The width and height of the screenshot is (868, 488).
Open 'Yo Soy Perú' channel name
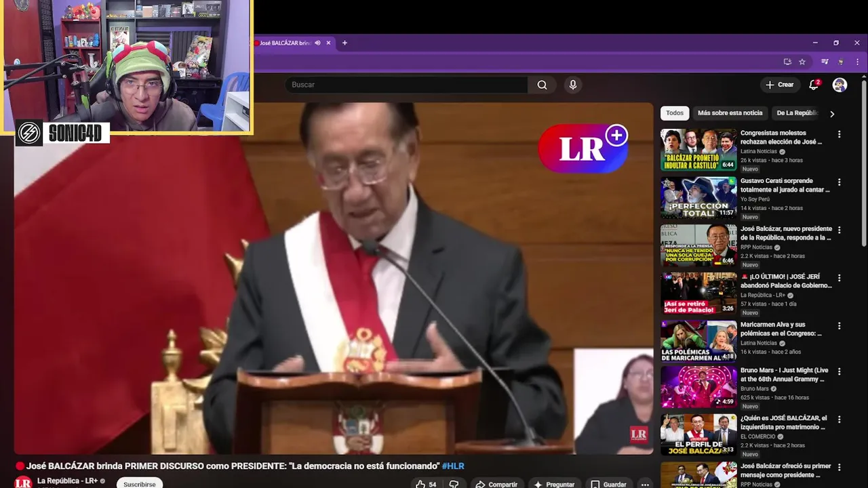[755, 199]
